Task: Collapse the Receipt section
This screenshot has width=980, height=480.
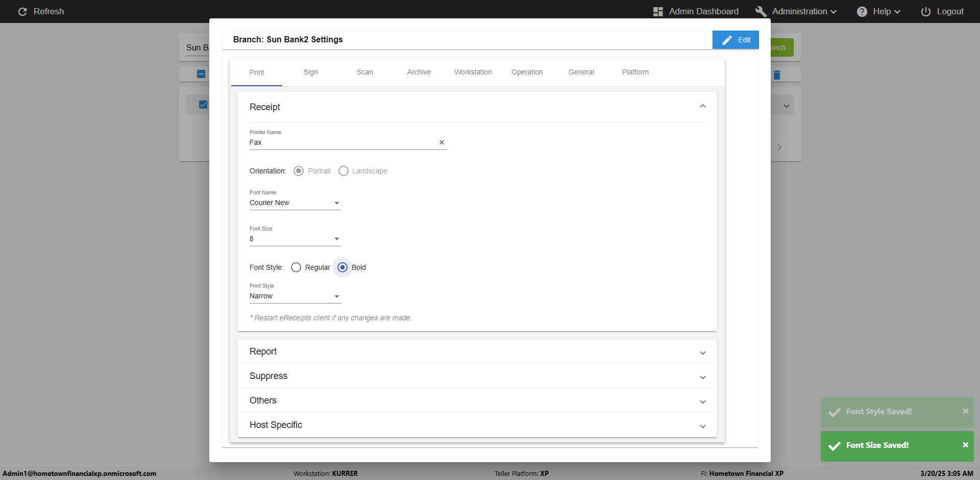Action: pos(702,107)
